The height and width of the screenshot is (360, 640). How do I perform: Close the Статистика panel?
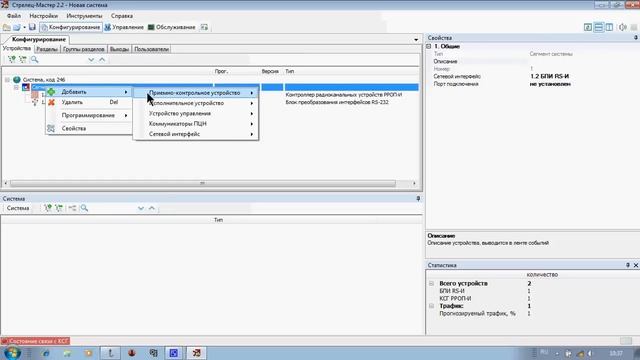[x=636, y=265]
